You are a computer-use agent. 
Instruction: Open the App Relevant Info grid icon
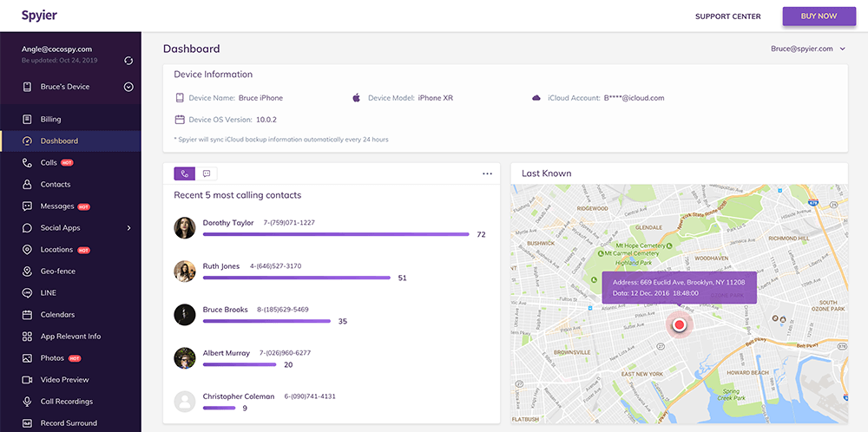(27, 337)
